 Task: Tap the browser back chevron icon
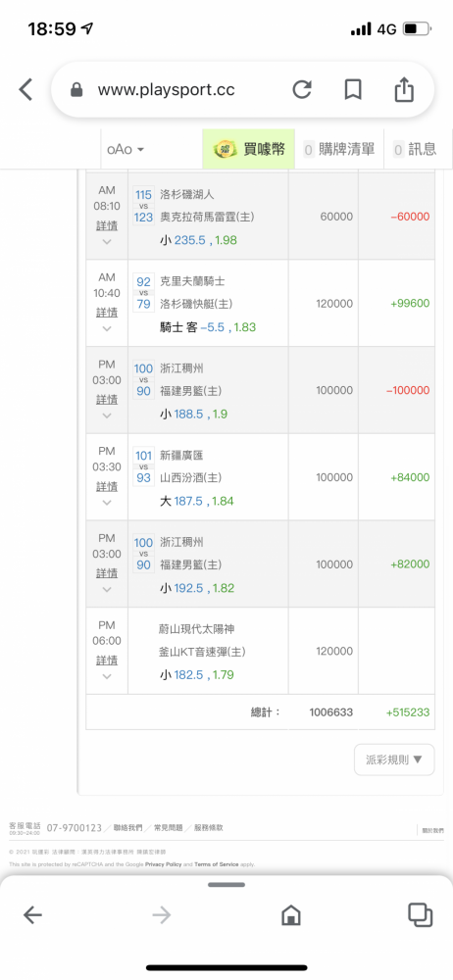click(25, 90)
